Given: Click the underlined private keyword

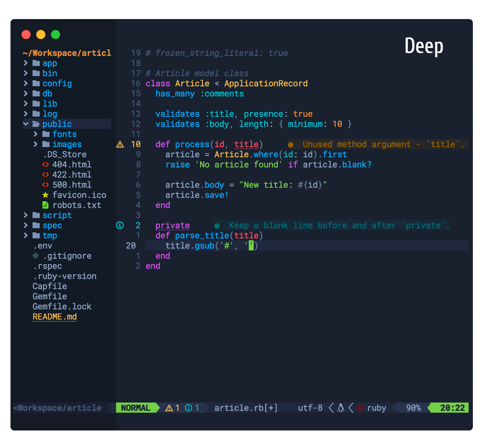Looking at the screenshot, I should click(x=173, y=225).
